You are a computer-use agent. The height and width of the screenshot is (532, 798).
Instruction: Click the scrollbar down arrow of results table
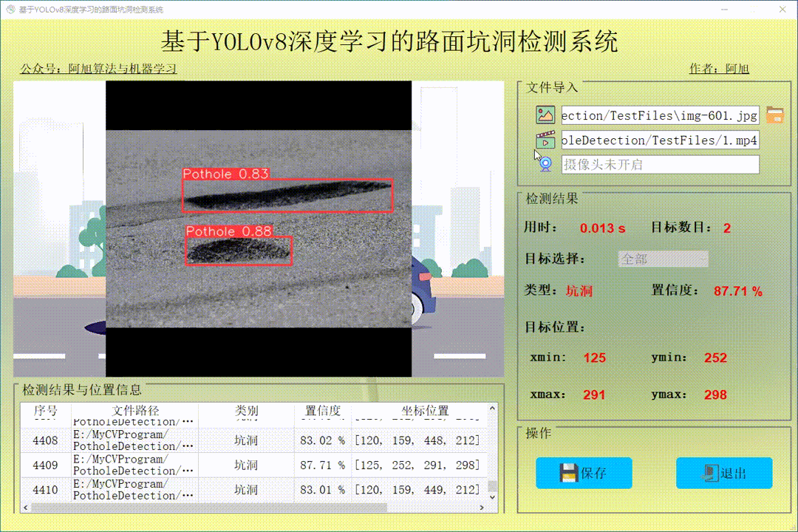(492, 499)
